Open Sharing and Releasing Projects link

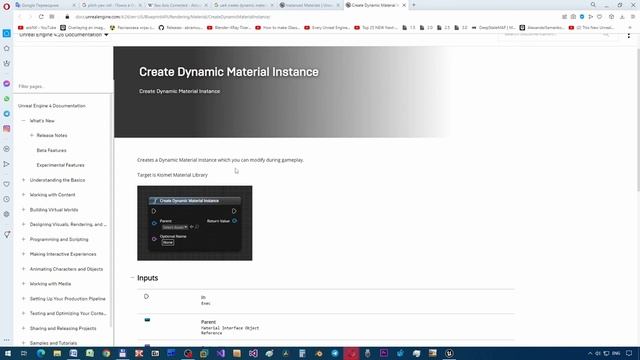click(63, 328)
